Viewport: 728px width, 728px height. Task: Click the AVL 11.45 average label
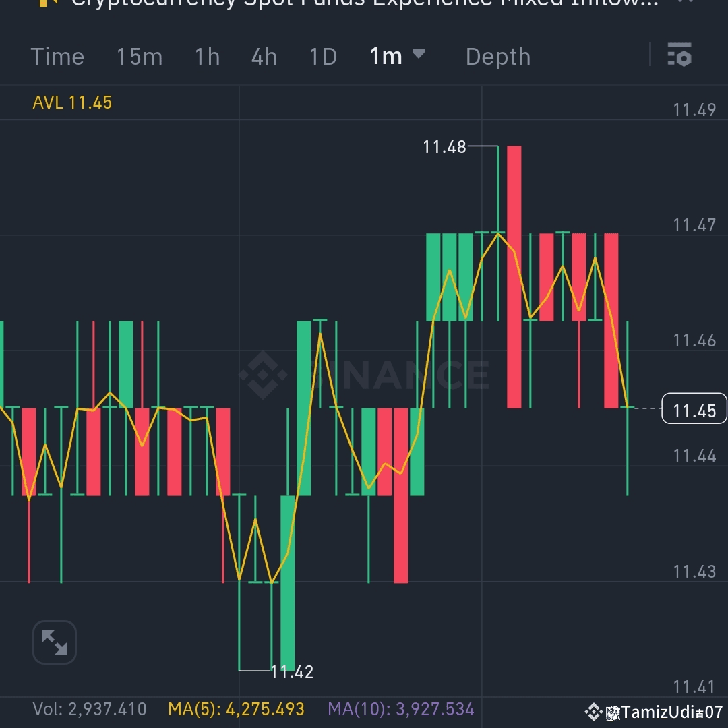pos(72,102)
